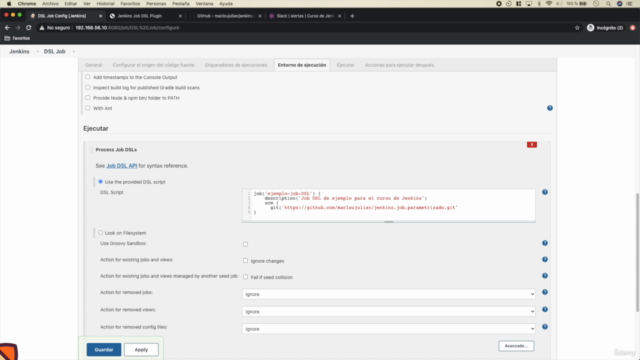Open Action for removed views dropdown
640x360 pixels.
tap(389, 311)
